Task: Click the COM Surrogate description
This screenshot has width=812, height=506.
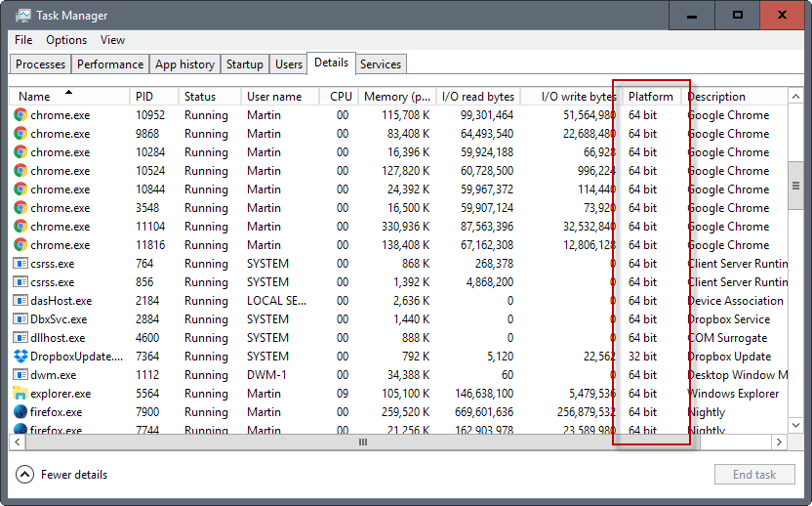Action: pos(728,338)
